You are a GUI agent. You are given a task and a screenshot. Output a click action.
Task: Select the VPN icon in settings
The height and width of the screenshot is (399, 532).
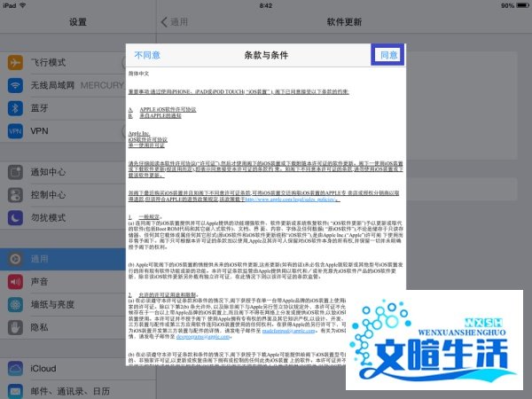coord(15,131)
